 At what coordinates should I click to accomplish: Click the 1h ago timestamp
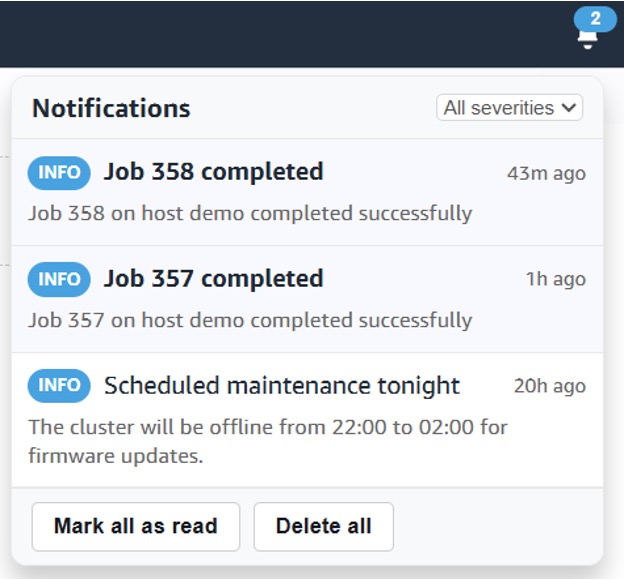556,280
